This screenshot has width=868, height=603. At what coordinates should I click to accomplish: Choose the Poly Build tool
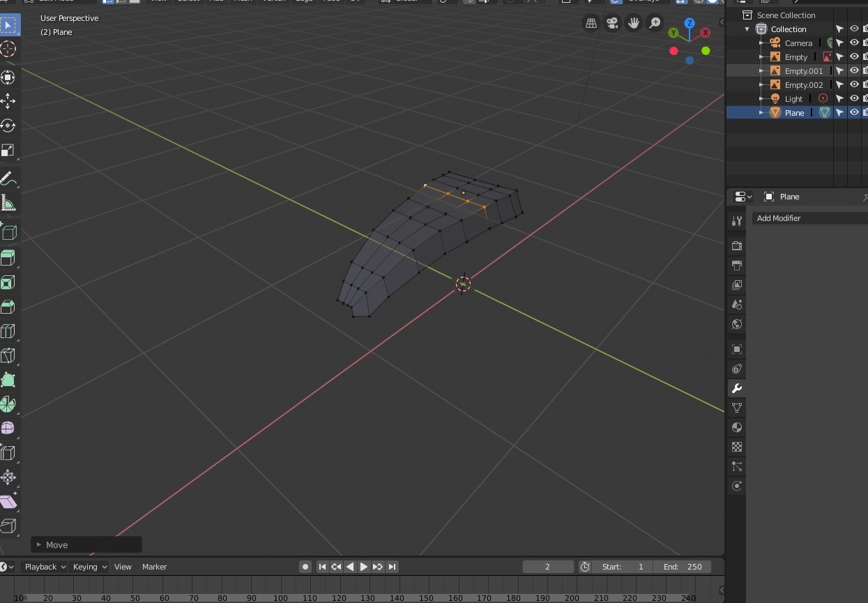click(x=8, y=380)
